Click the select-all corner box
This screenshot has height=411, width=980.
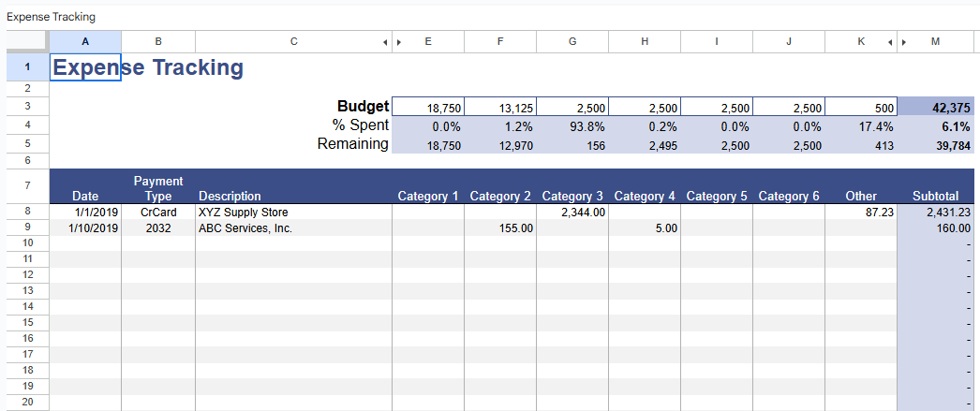27,41
